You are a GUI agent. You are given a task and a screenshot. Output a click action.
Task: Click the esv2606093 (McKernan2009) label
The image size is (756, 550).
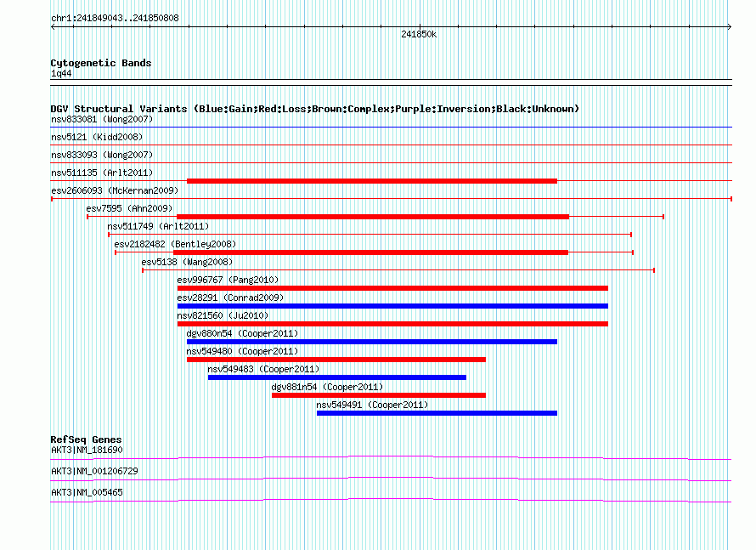pos(115,190)
